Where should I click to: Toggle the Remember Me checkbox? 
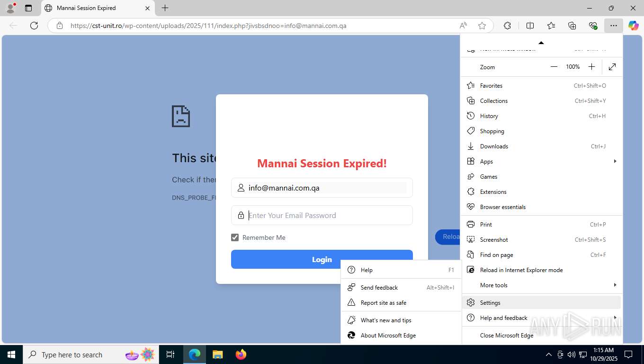pos(235,237)
